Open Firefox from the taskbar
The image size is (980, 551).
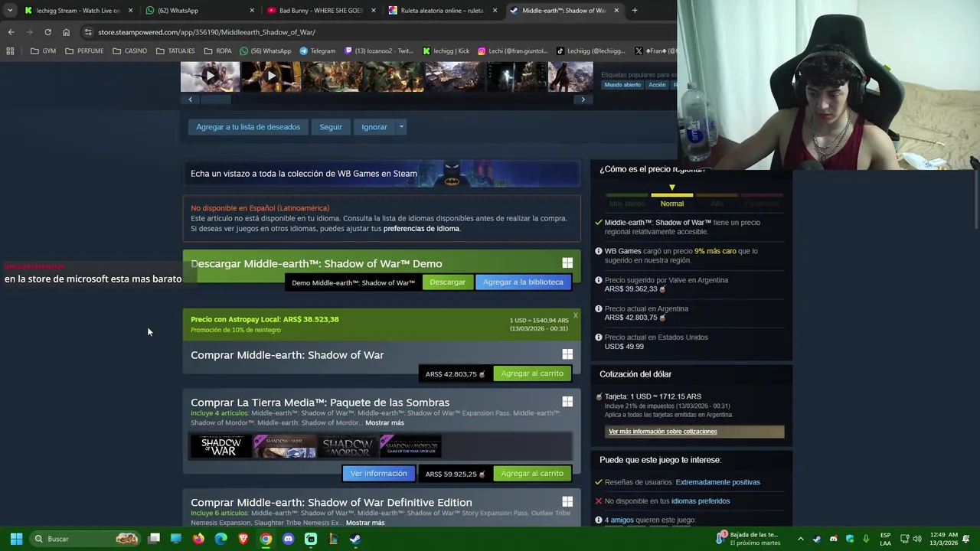click(x=199, y=539)
